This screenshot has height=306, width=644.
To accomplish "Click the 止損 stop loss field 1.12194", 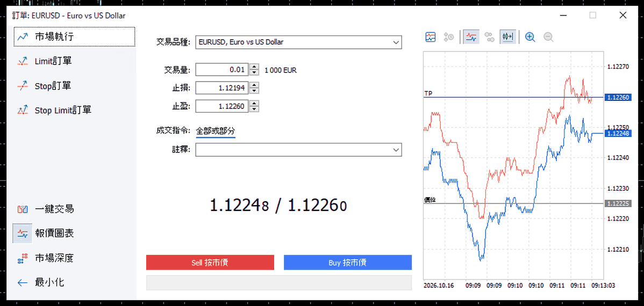I will (x=222, y=88).
